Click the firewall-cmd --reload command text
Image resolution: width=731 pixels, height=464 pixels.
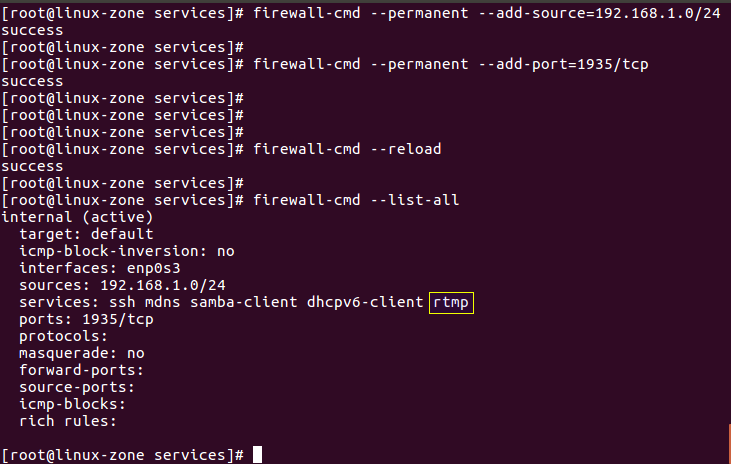coord(347,149)
